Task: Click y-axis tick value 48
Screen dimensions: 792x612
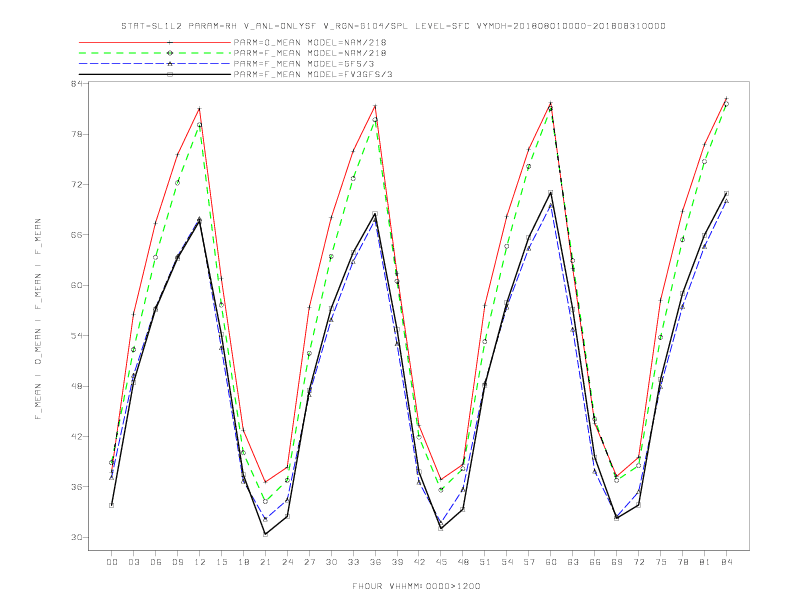Action: tap(77, 386)
